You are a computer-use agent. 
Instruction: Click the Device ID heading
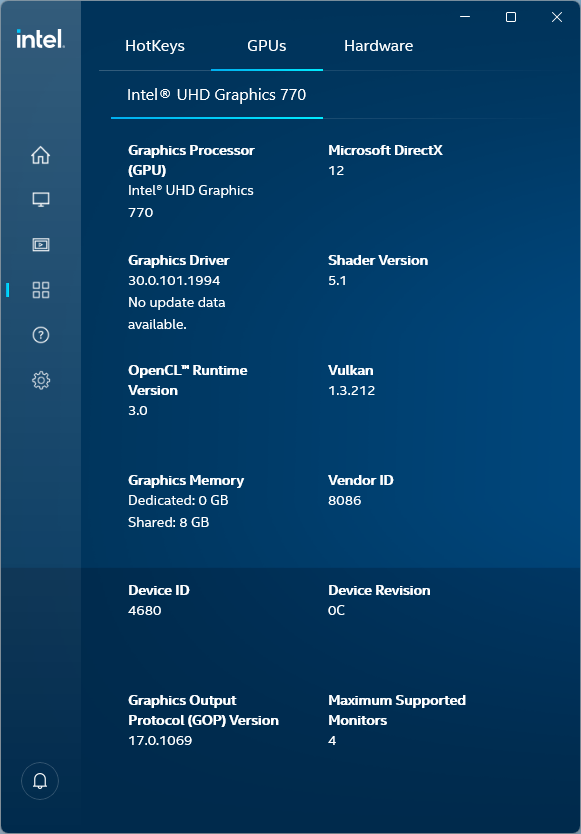[x=159, y=590]
